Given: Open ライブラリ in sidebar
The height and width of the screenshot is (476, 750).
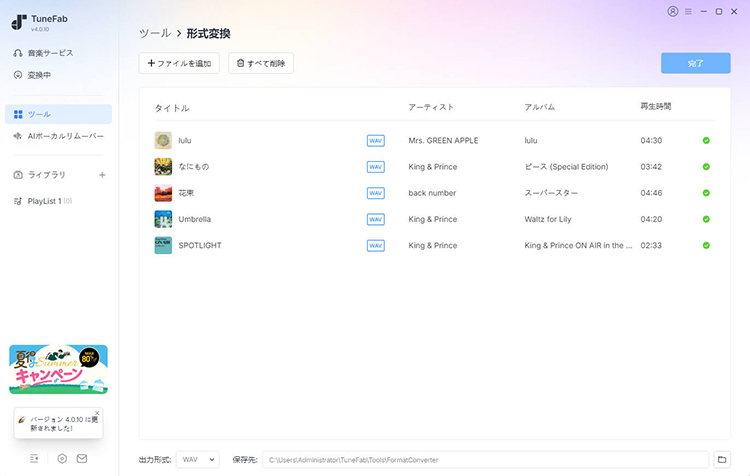Looking at the screenshot, I should [x=46, y=175].
